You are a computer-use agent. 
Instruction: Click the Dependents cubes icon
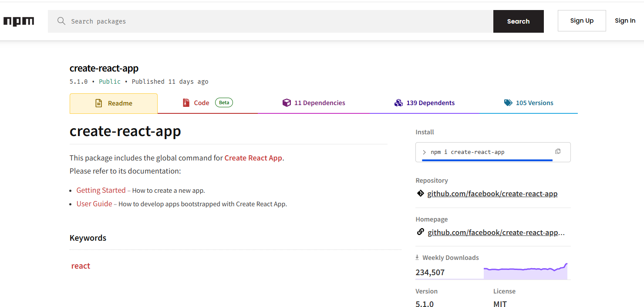coord(398,103)
